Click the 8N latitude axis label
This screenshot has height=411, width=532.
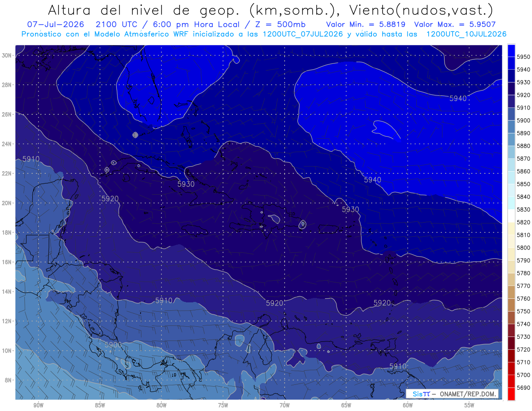[8, 380]
